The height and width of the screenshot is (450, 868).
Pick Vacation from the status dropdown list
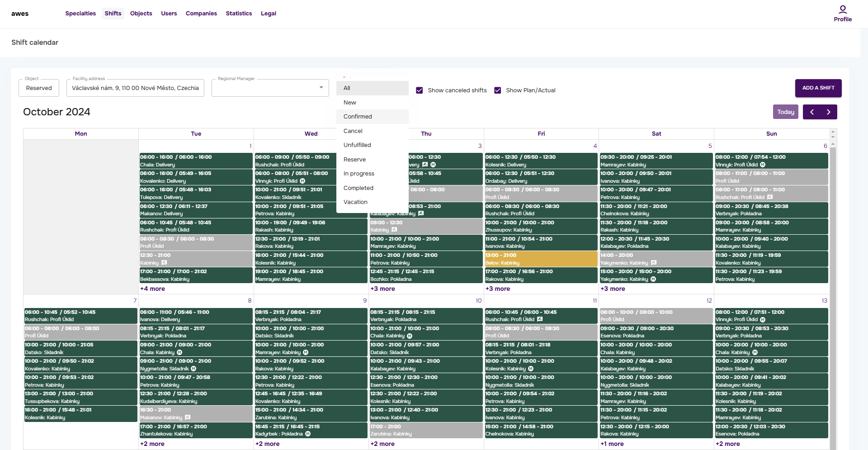point(355,202)
